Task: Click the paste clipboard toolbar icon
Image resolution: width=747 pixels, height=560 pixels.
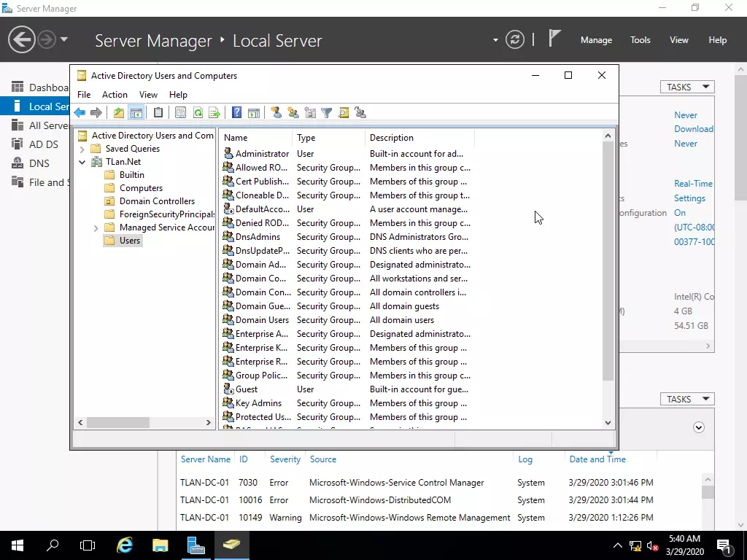Action: [x=158, y=113]
